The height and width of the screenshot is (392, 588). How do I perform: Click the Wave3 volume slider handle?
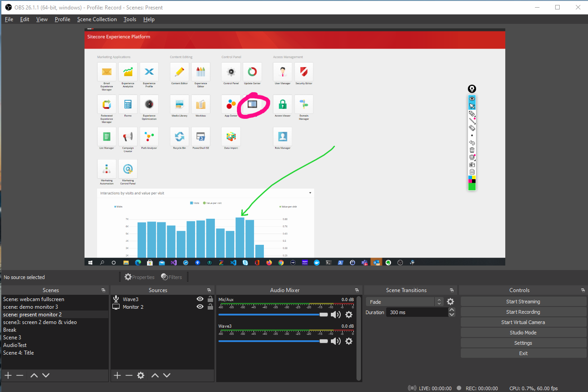point(323,341)
